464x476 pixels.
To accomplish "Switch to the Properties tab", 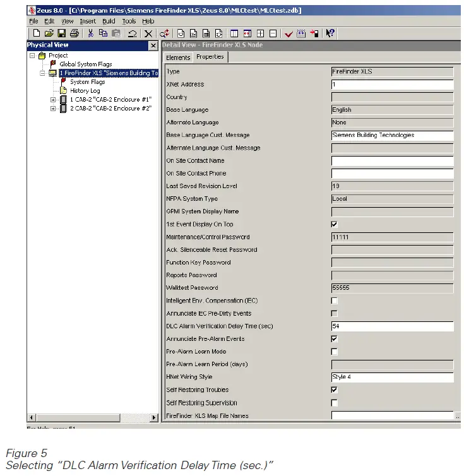I will (210, 57).
